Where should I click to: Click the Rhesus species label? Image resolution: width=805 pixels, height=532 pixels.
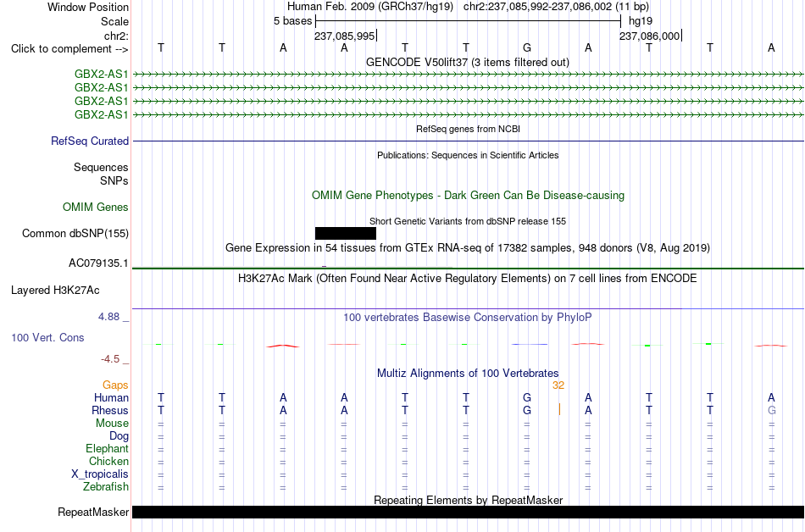pyautogui.click(x=110, y=410)
